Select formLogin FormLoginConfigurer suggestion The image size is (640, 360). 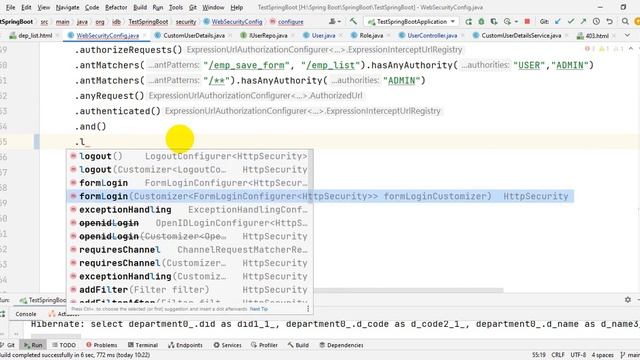[189, 183]
